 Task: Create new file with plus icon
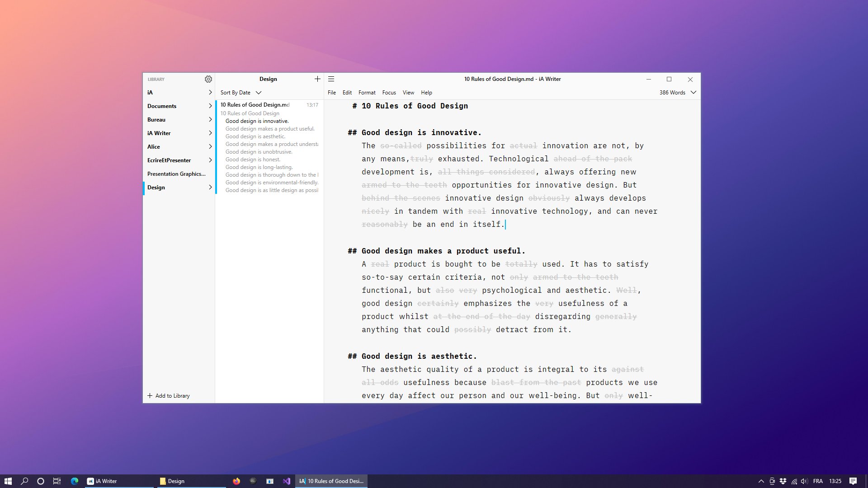pos(317,79)
